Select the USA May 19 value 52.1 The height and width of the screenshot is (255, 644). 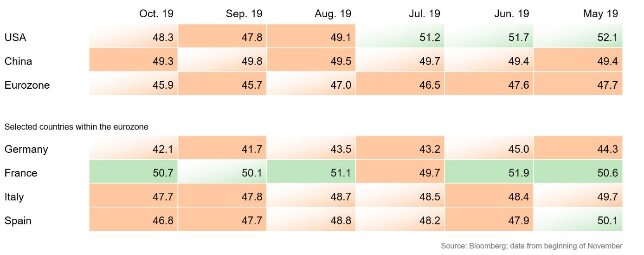607,38
